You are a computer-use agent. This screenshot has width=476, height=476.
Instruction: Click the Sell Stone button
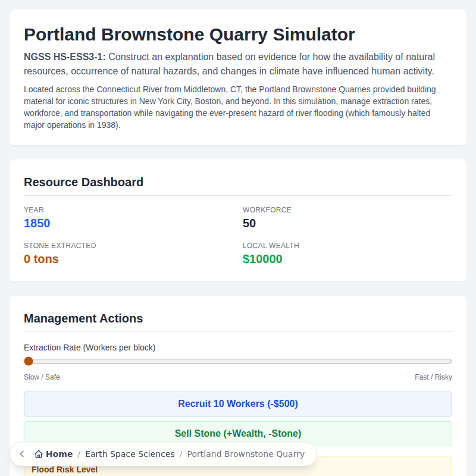pos(238,433)
